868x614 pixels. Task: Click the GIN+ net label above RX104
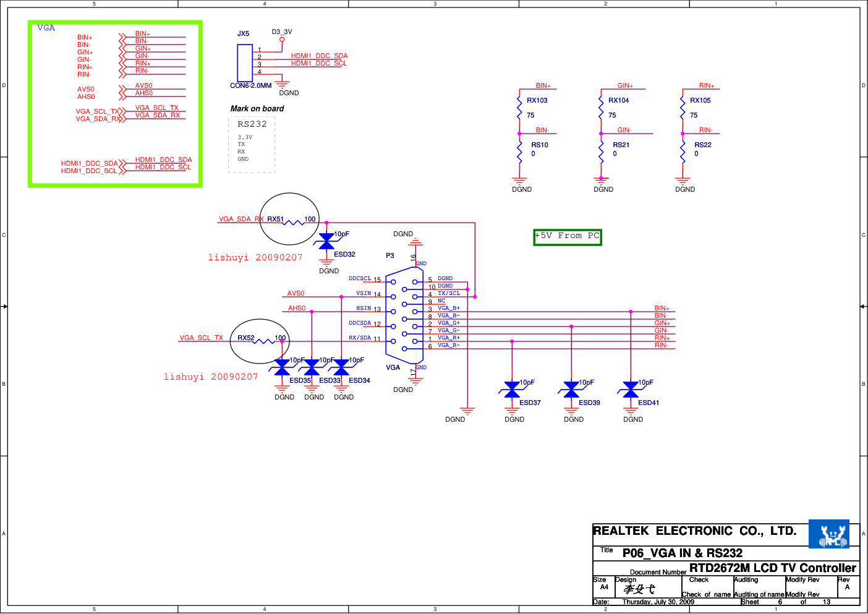[x=625, y=85]
